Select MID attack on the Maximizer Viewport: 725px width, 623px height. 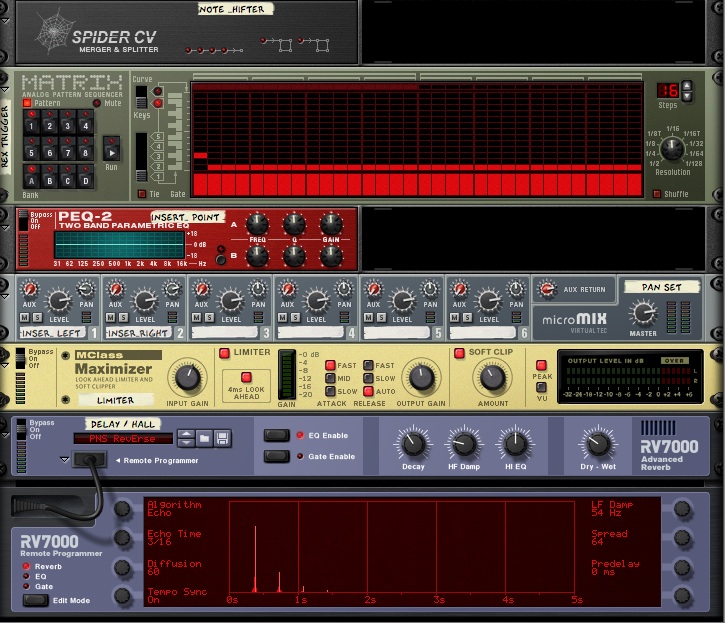330,378
